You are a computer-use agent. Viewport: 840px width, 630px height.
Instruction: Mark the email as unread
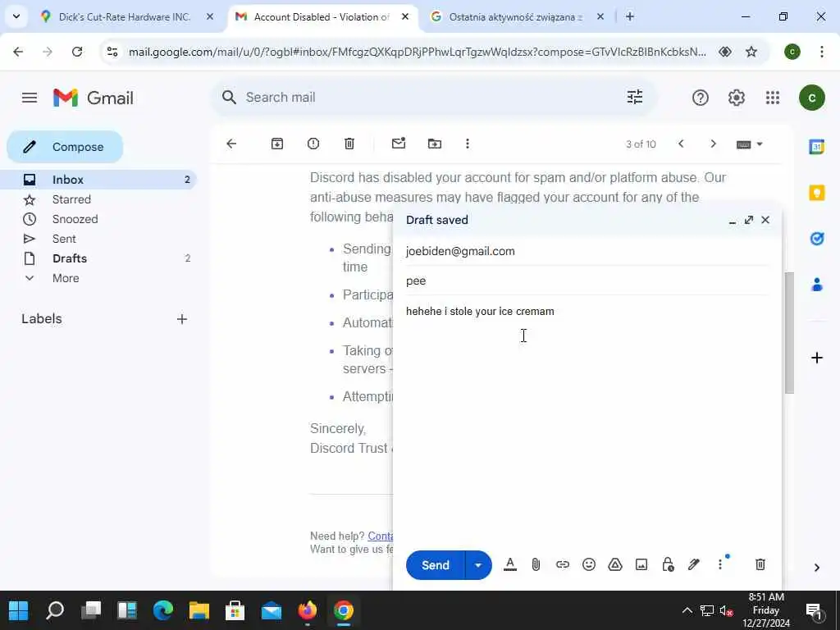coord(399,144)
